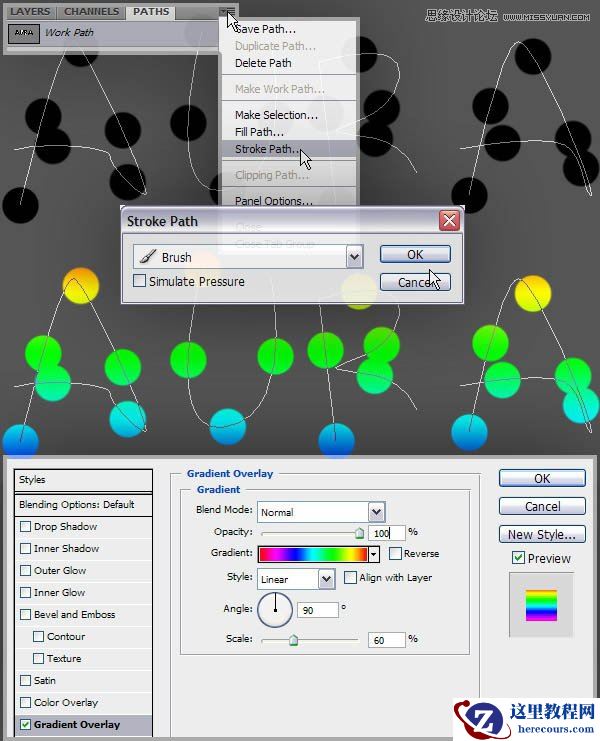Click the Opacity value field
This screenshot has width=600, height=741.
386,533
